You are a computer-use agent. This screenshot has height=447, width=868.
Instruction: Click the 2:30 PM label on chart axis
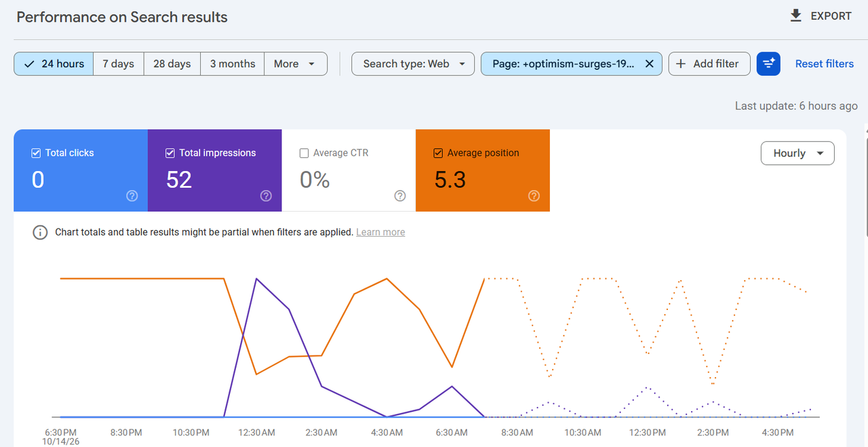(x=713, y=433)
